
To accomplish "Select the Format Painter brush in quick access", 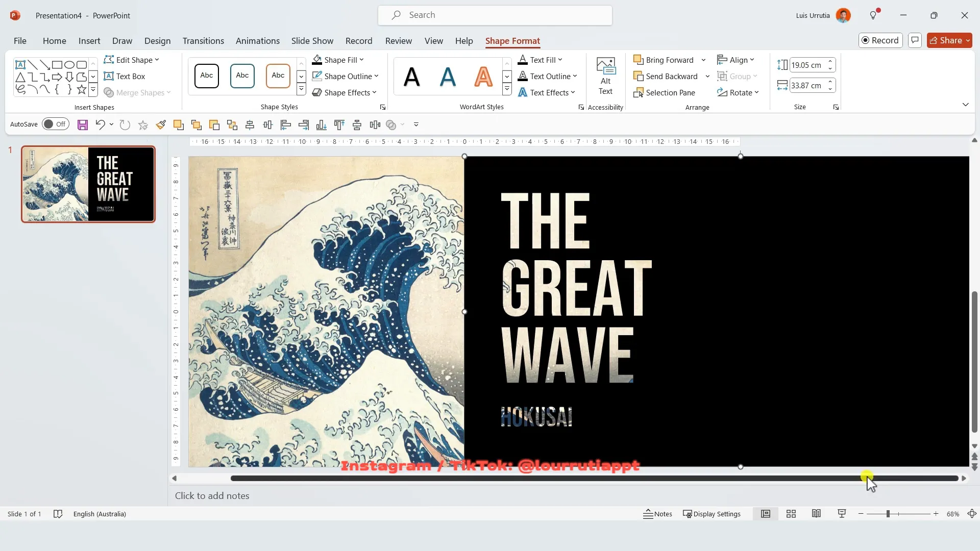I will 161,124.
